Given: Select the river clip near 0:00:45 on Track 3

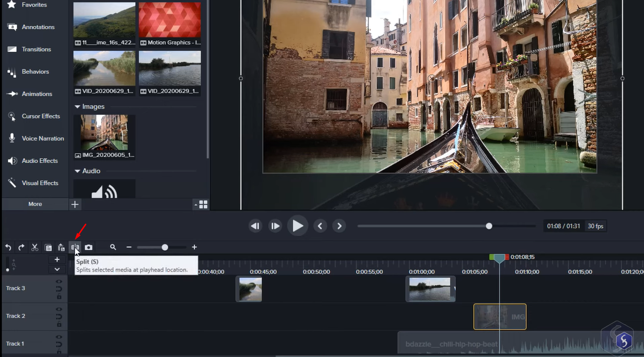Looking at the screenshot, I should [x=249, y=289].
